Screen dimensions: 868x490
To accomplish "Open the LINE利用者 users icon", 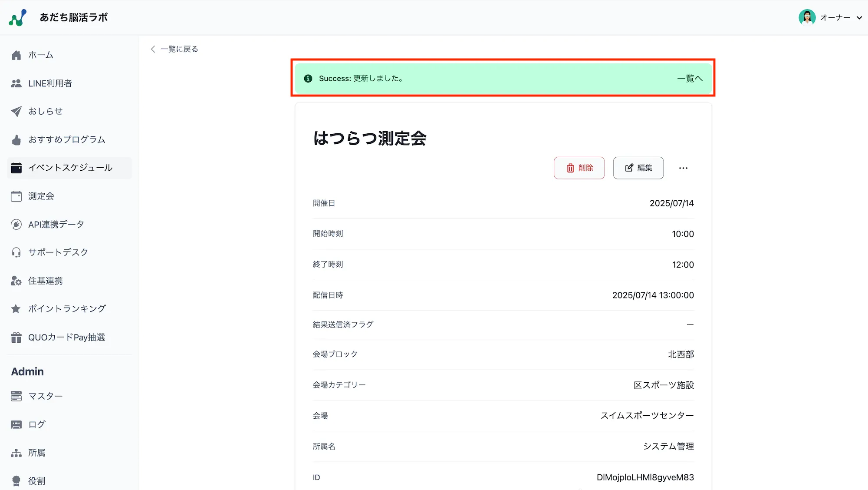I will (16, 83).
